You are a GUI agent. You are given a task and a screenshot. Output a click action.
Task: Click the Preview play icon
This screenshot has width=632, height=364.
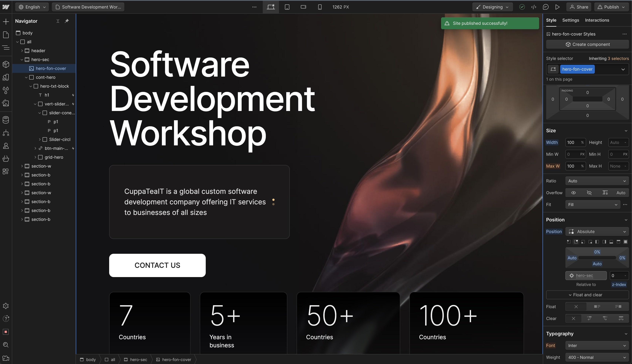557,7
